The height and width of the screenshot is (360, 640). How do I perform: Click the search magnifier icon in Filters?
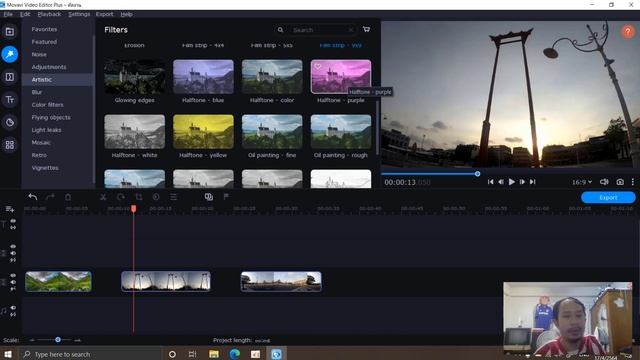click(x=280, y=30)
